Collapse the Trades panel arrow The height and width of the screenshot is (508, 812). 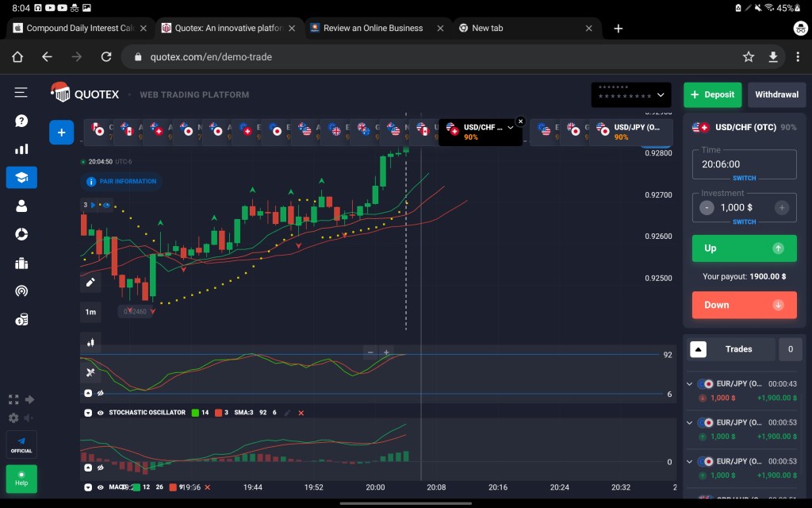pos(698,349)
